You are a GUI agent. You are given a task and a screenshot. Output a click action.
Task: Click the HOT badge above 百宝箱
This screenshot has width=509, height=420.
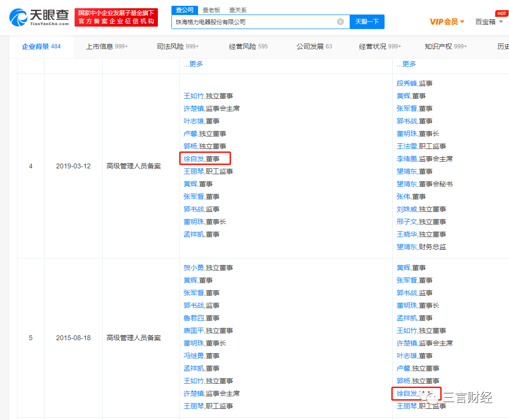click(501, 13)
